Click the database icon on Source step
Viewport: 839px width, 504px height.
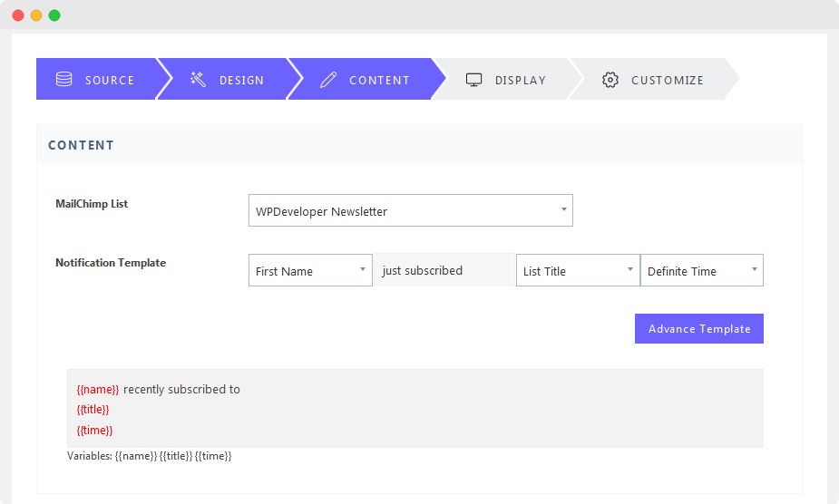[64, 79]
